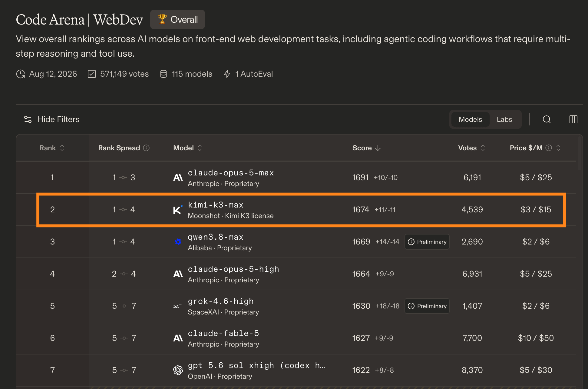This screenshot has height=389, width=588.
Task: Switch to the Labs view
Action: click(504, 119)
